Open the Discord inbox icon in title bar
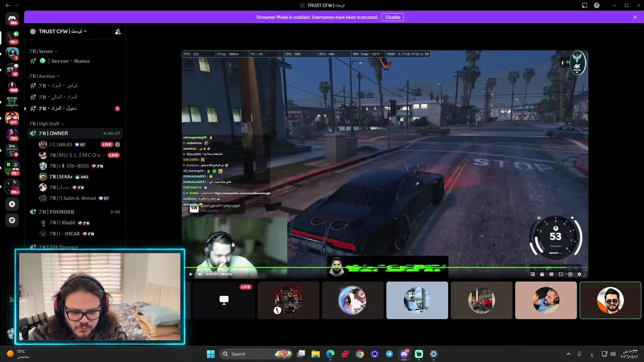 pyautogui.click(x=585, y=5)
